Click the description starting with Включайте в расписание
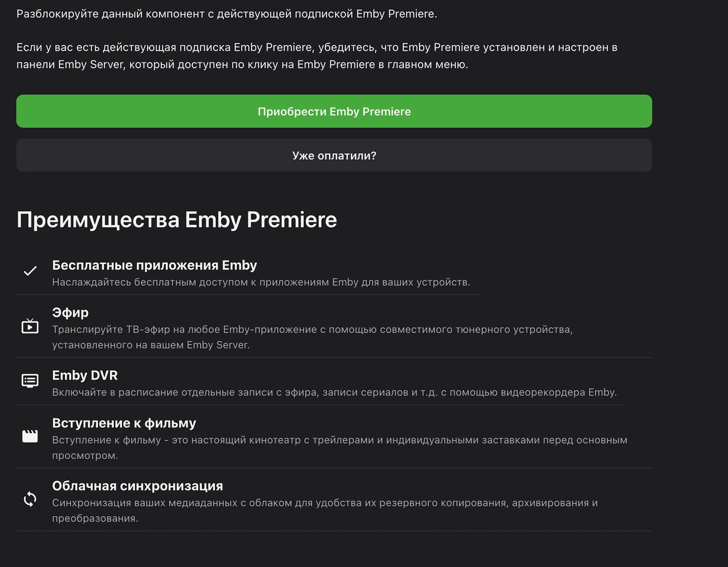 [334, 392]
